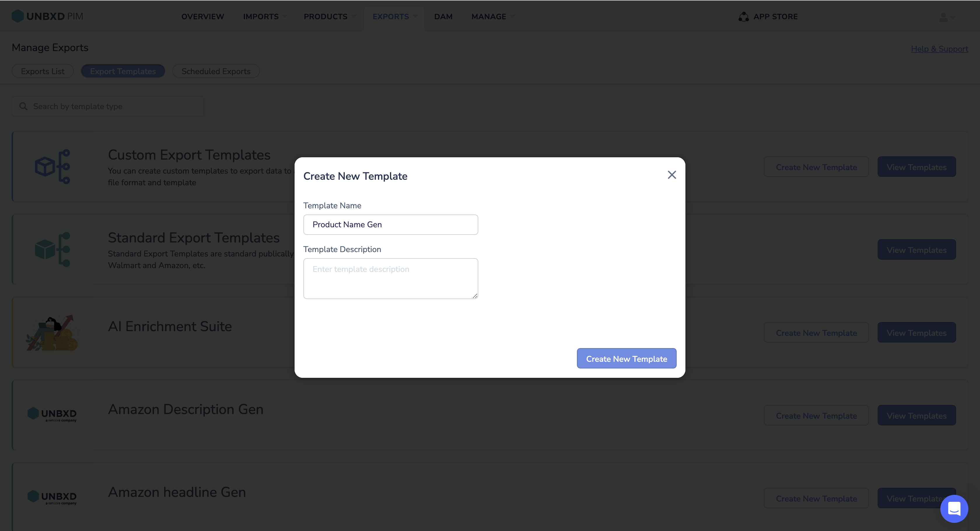Switch to the Exports List tab
The image size is (980, 531).
(43, 71)
